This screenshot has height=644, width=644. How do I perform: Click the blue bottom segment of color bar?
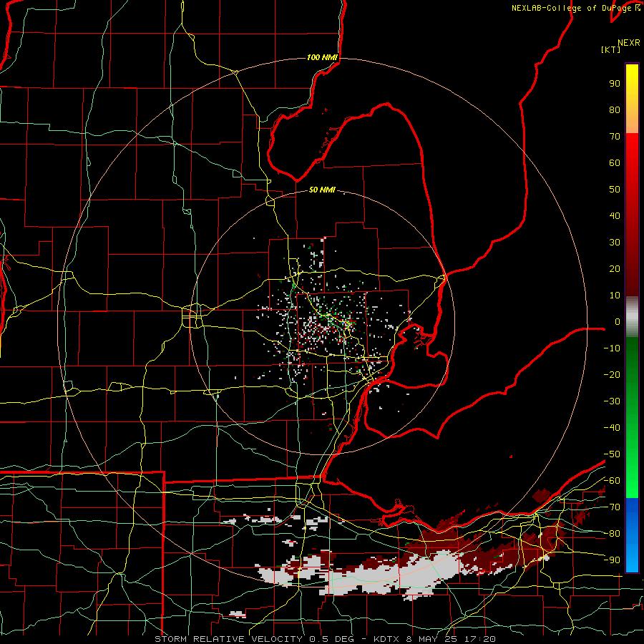click(x=632, y=535)
